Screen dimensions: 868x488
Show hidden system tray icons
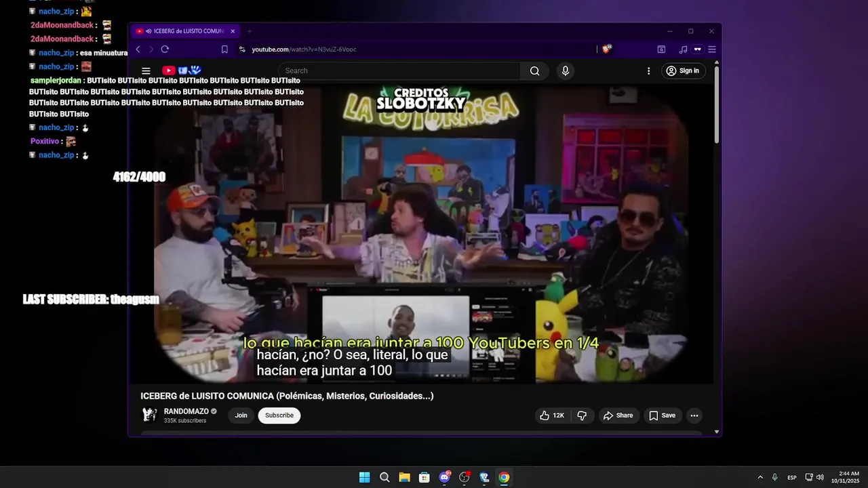(760, 477)
